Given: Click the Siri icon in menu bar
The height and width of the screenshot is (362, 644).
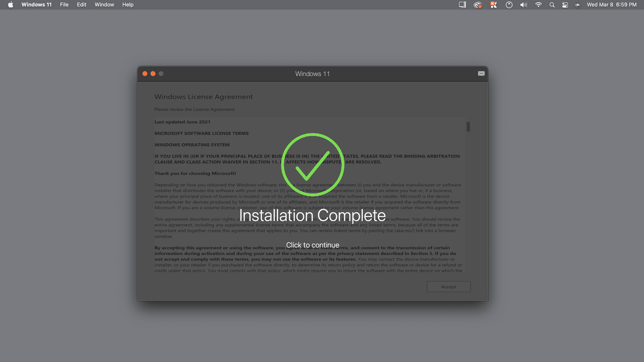Looking at the screenshot, I should (x=578, y=5).
